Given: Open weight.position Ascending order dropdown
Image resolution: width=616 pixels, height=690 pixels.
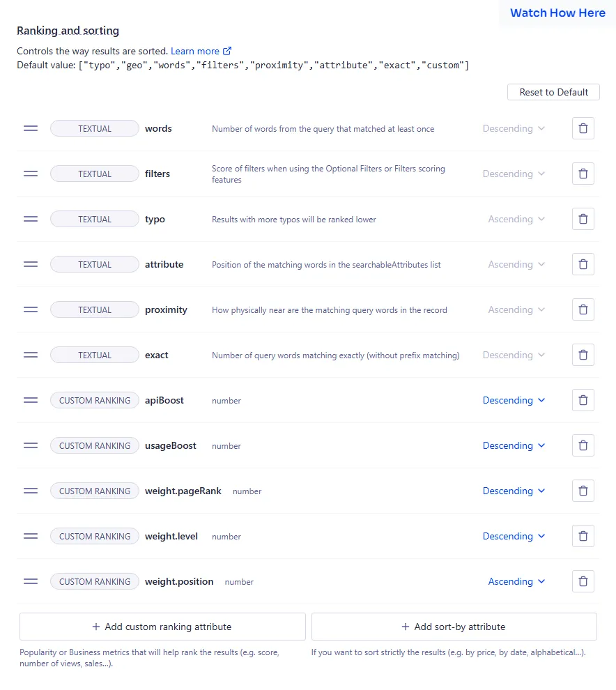Looking at the screenshot, I should coord(516,581).
